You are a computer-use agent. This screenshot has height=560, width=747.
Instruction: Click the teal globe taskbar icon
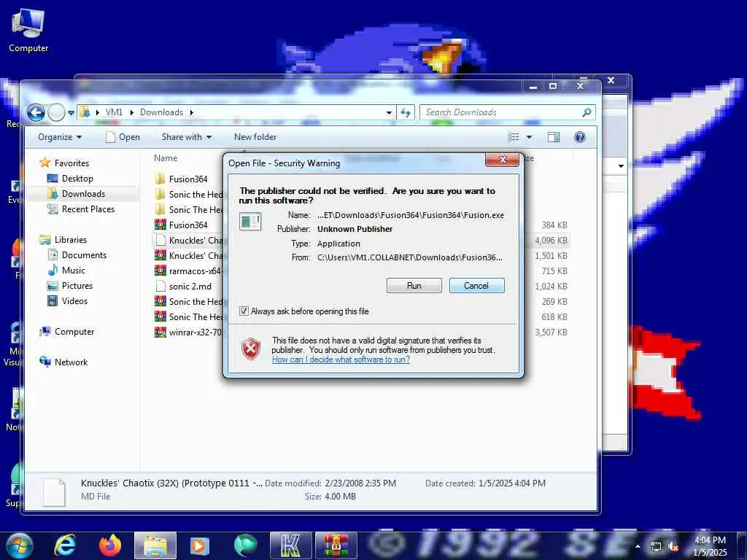pos(245,545)
